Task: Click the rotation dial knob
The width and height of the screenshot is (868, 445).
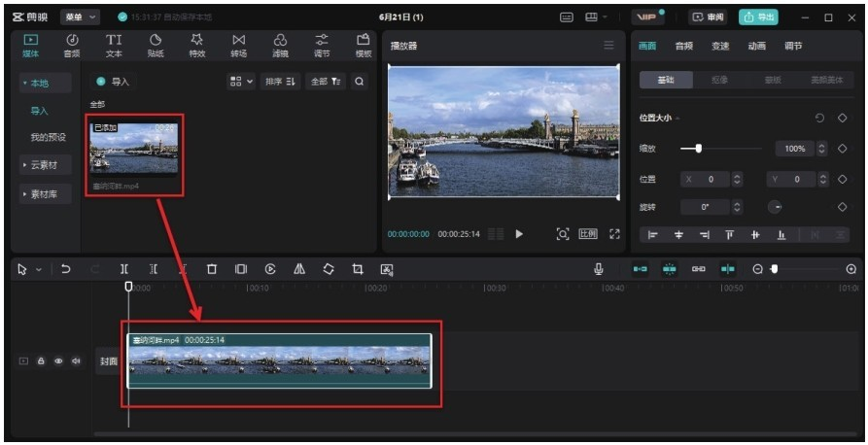Action: 775,206
